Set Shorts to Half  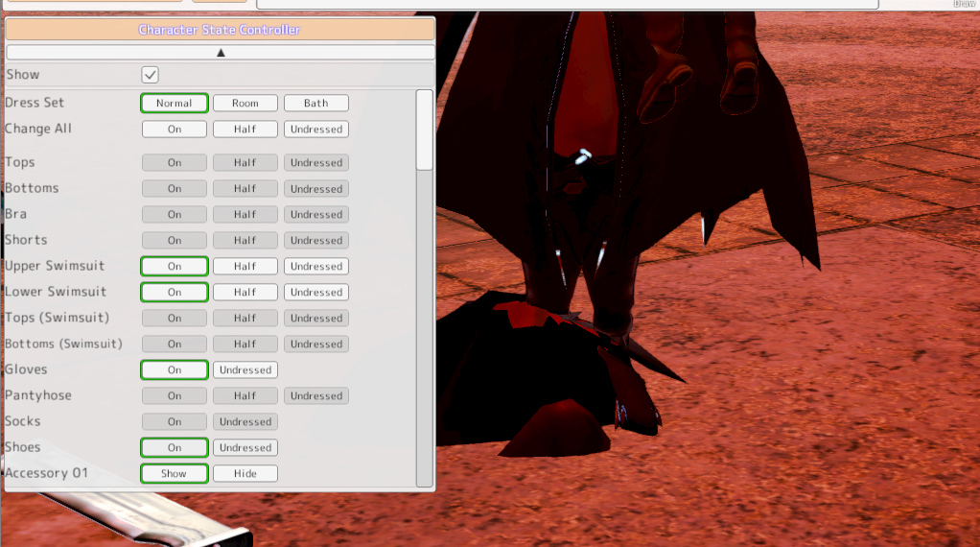245,241
